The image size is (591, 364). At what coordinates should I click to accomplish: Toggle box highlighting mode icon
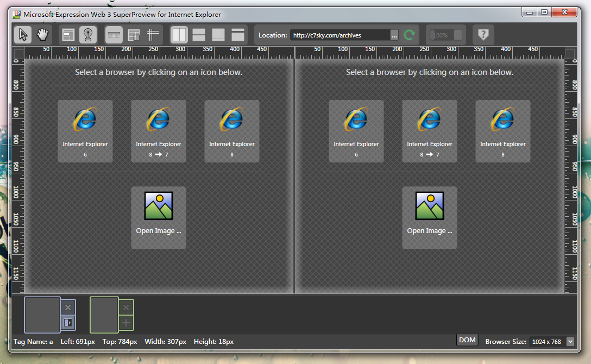click(x=68, y=35)
